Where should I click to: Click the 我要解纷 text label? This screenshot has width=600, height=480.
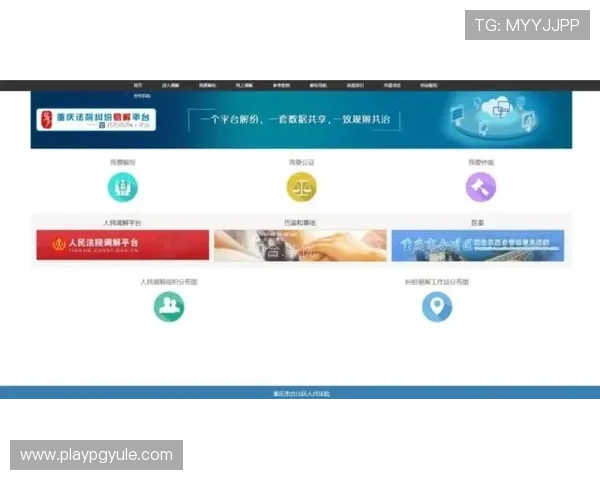(x=122, y=162)
